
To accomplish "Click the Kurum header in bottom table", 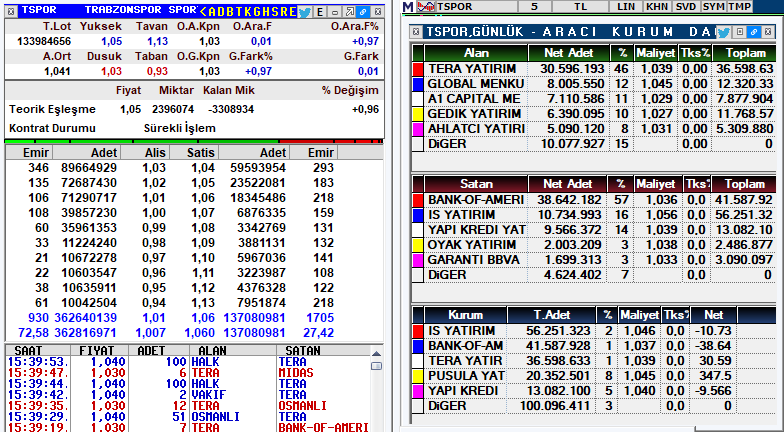I will [466, 315].
